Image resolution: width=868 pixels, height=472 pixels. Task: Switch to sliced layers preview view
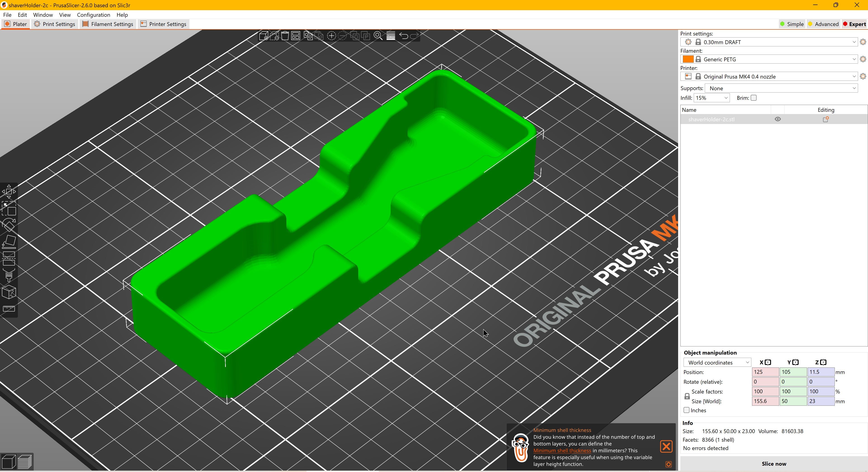click(x=25, y=462)
